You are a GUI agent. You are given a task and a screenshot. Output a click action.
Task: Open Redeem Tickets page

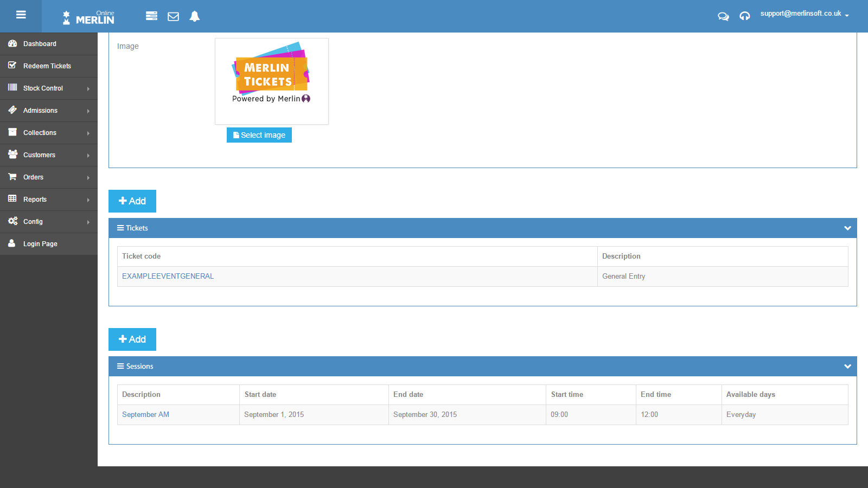tap(49, 66)
